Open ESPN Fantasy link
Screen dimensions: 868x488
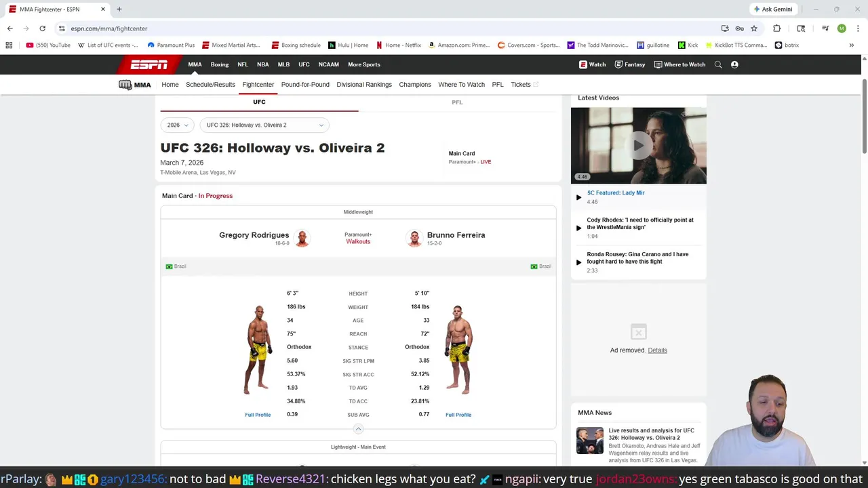tap(630, 64)
